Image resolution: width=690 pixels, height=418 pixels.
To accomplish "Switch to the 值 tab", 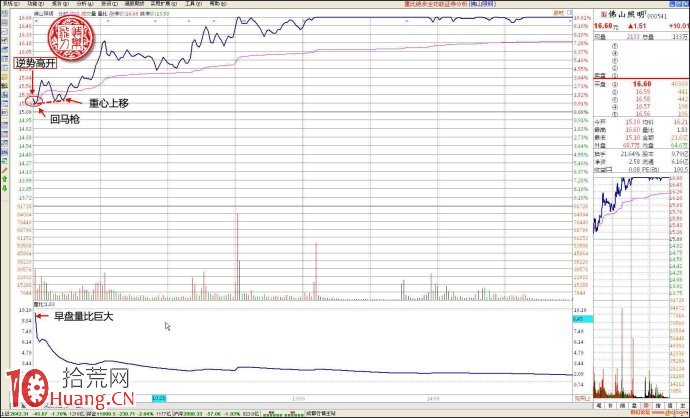I will pos(671,406).
